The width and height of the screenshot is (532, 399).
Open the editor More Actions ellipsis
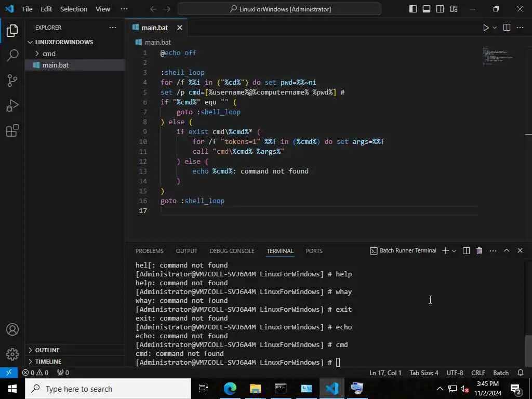(520, 28)
